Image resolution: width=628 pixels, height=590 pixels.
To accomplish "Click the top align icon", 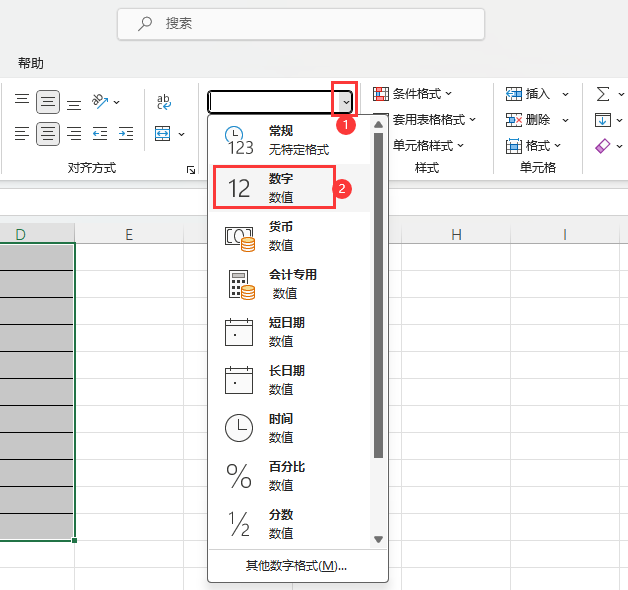I will pos(22,99).
